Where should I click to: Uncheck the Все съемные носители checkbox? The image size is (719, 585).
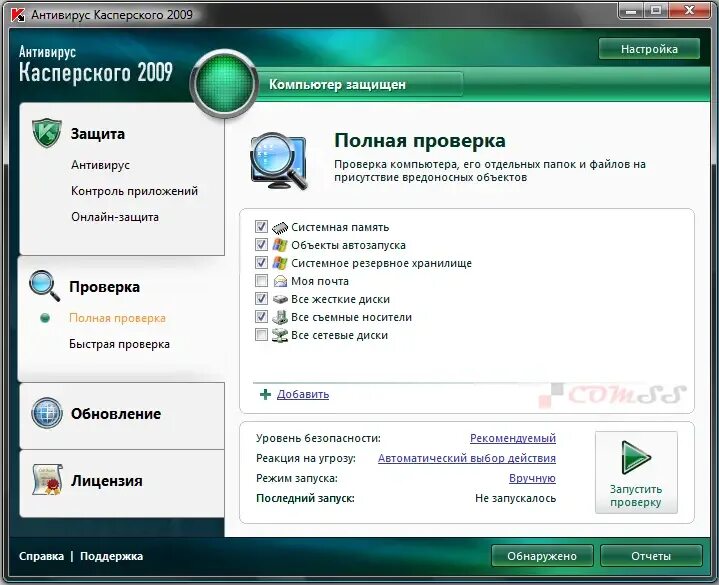click(x=261, y=317)
